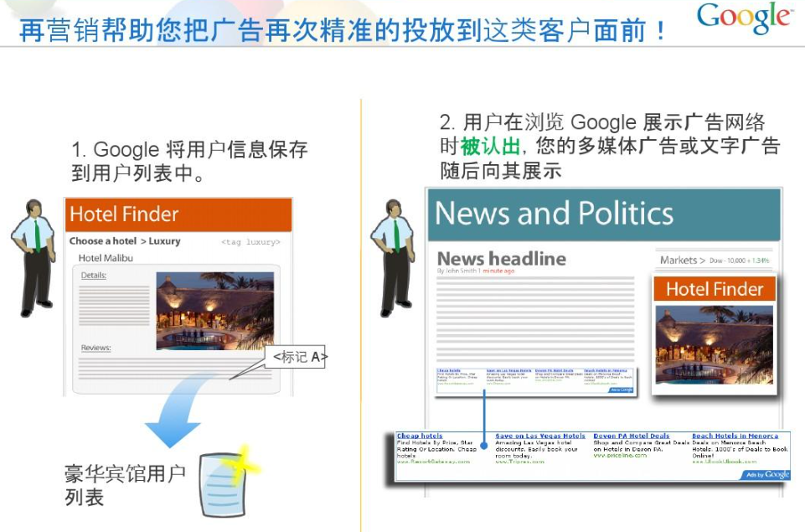The height and width of the screenshot is (532, 805).
Task: Click the 'Ads by Google' badge
Action: click(766, 474)
